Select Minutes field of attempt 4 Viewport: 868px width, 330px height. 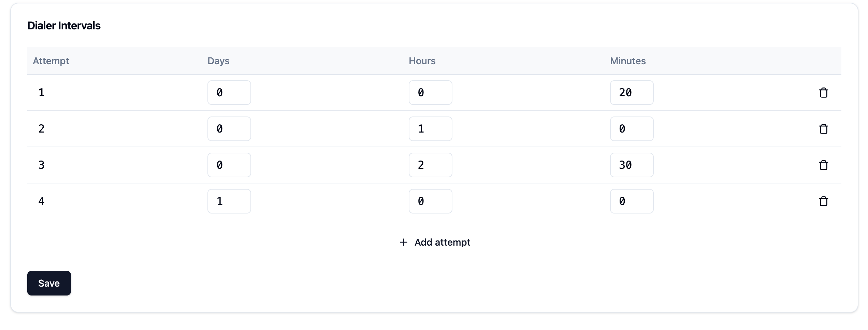(632, 201)
